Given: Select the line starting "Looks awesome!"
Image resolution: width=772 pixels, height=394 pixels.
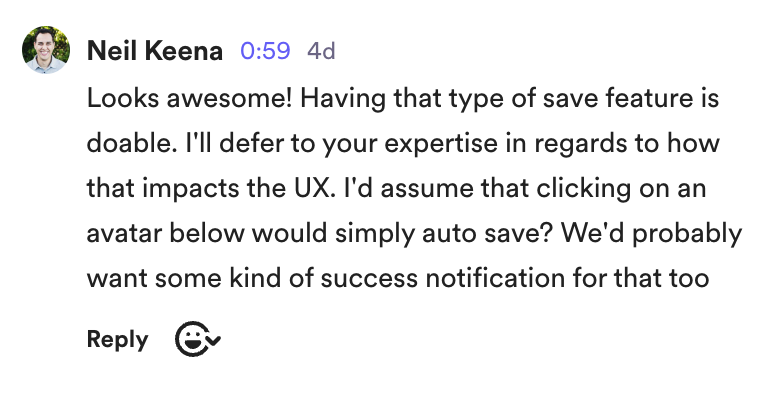Looking at the screenshot, I should [x=403, y=98].
